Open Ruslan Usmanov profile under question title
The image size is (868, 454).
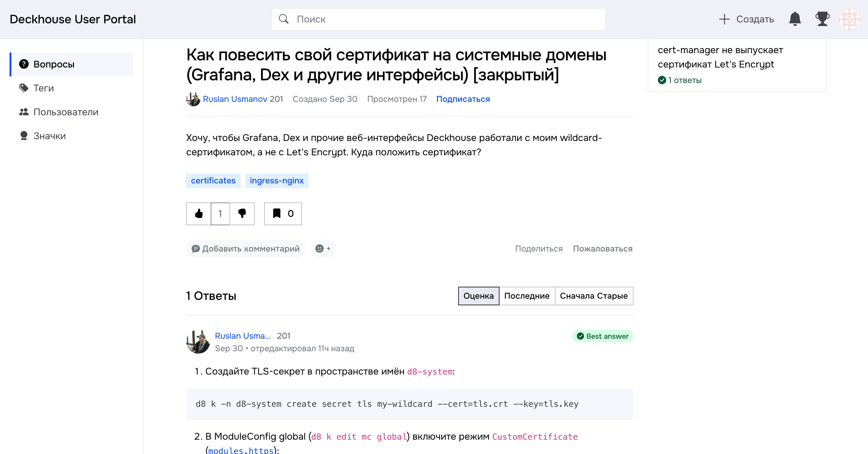pos(235,99)
